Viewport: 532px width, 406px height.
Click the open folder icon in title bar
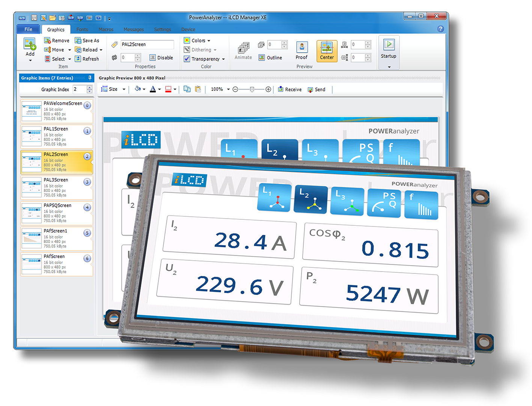pos(52,18)
